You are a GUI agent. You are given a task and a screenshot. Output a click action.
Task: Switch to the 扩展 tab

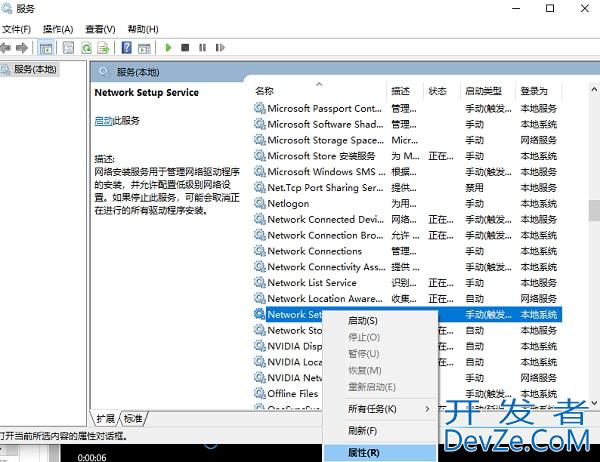105,419
